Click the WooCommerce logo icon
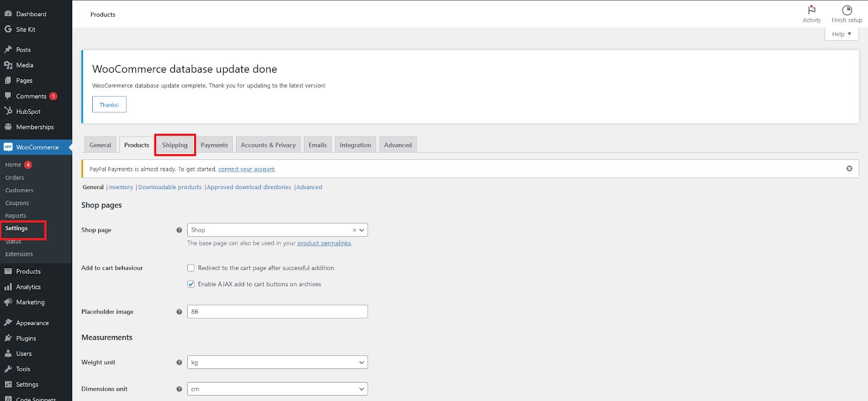Image resolution: width=868 pixels, height=401 pixels. tap(8, 147)
